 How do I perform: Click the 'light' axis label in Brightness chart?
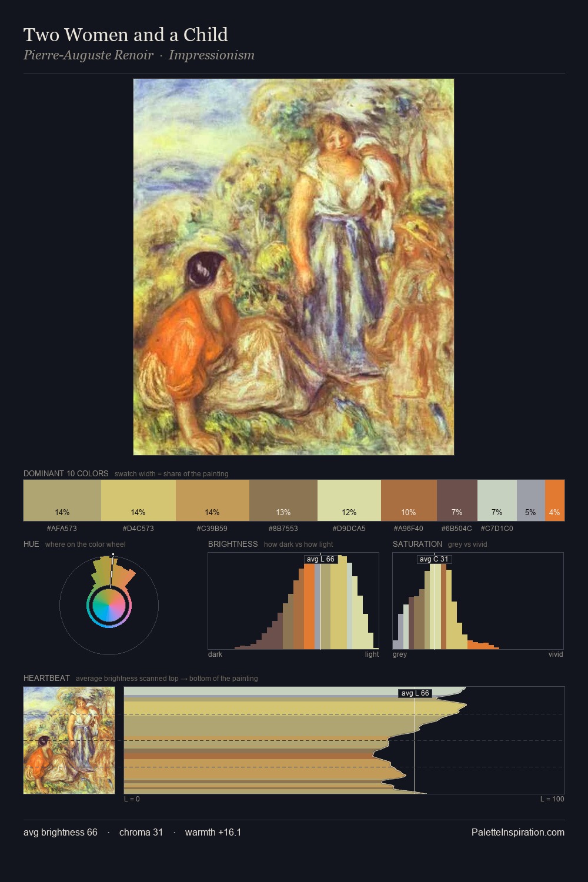click(x=372, y=654)
